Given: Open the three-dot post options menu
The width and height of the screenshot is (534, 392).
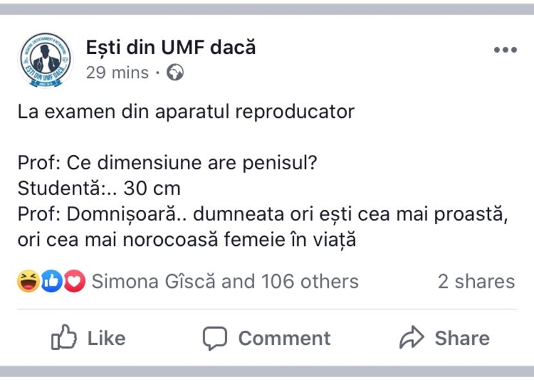Looking at the screenshot, I should tap(505, 51).
